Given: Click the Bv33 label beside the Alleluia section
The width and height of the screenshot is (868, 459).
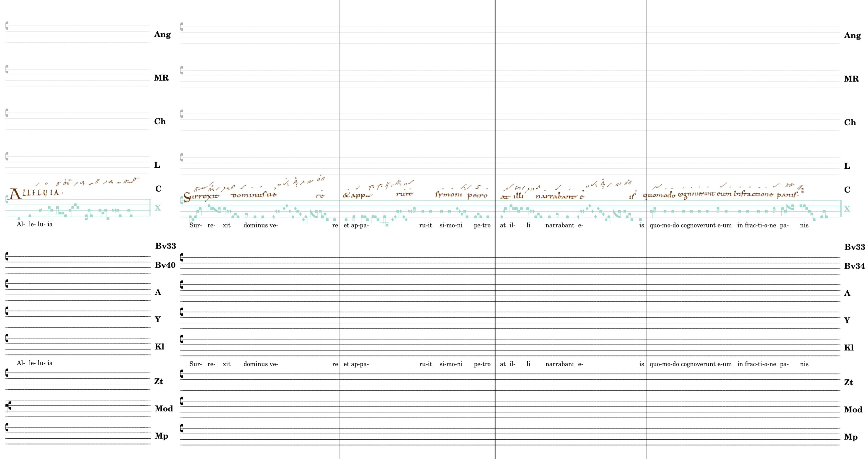Looking at the screenshot, I should click(166, 246).
